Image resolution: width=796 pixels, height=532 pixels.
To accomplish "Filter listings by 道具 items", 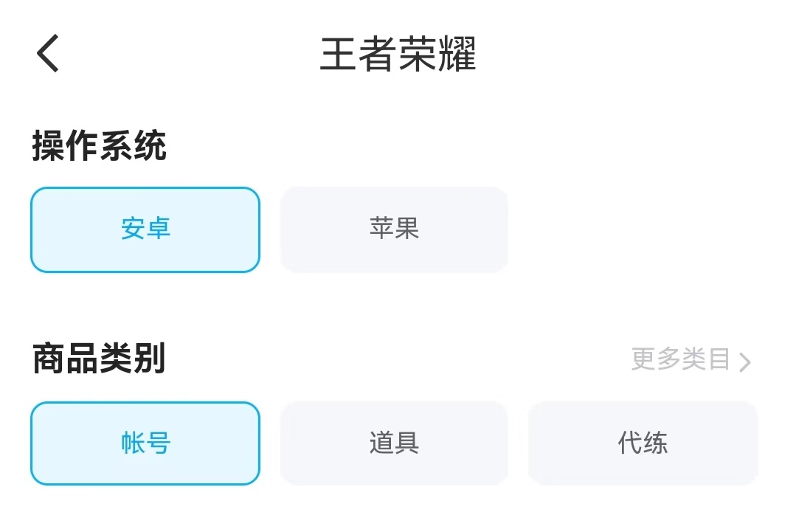I will point(394,443).
